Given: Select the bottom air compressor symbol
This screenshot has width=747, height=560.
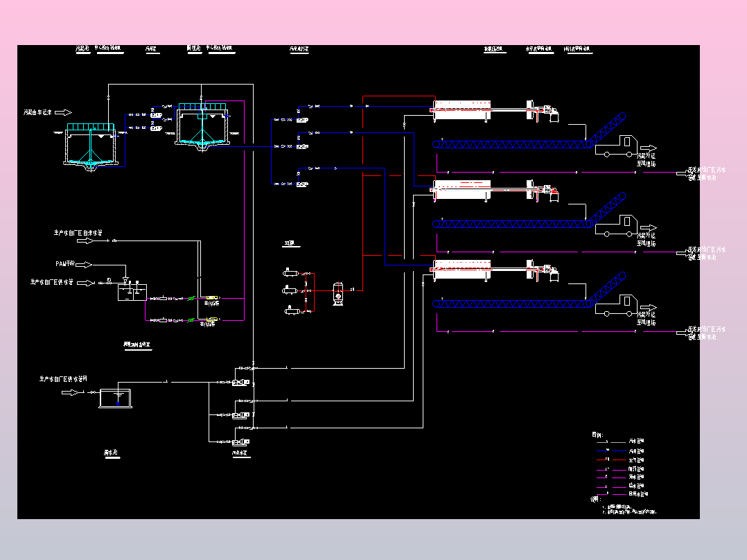Looking at the screenshot, I should pyautogui.click(x=291, y=310).
